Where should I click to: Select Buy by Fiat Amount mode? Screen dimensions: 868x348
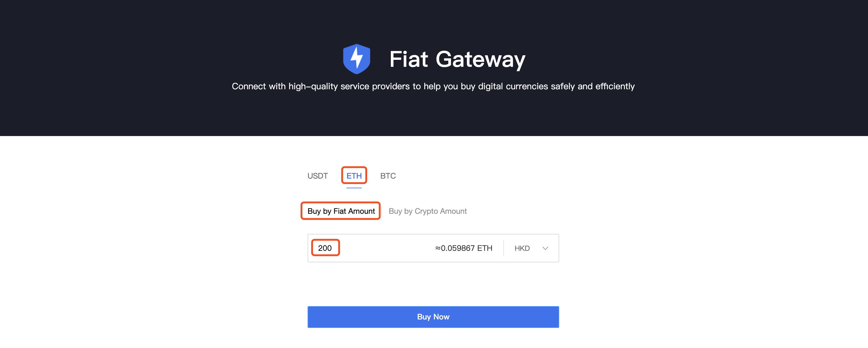[x=341, y=211]
